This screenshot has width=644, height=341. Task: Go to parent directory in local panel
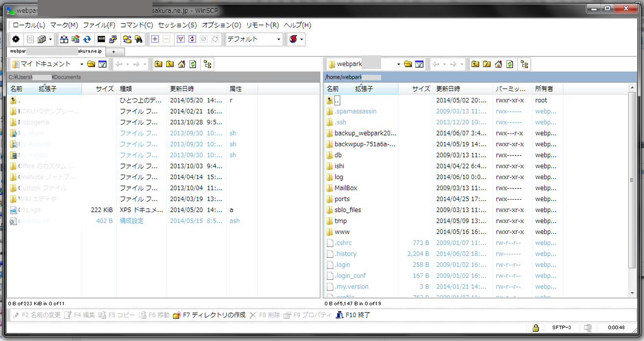point(158,64)
